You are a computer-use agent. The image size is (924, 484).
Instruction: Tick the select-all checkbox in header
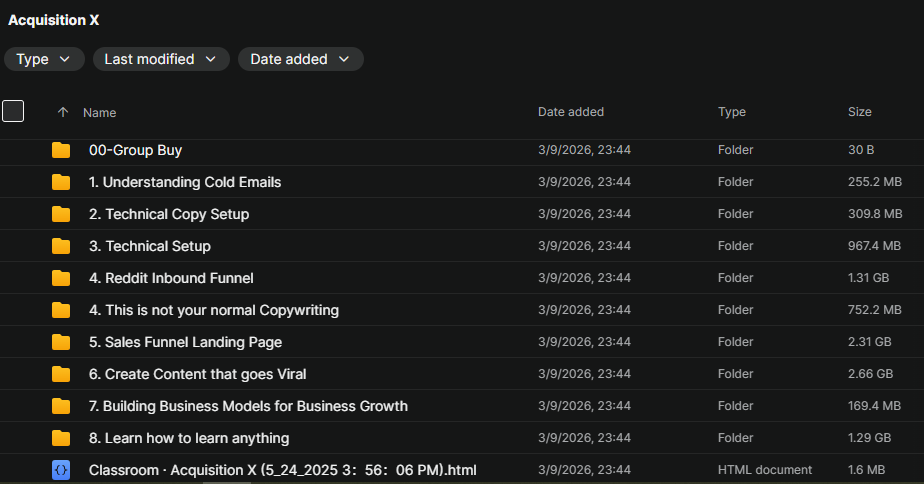[13, 111]
